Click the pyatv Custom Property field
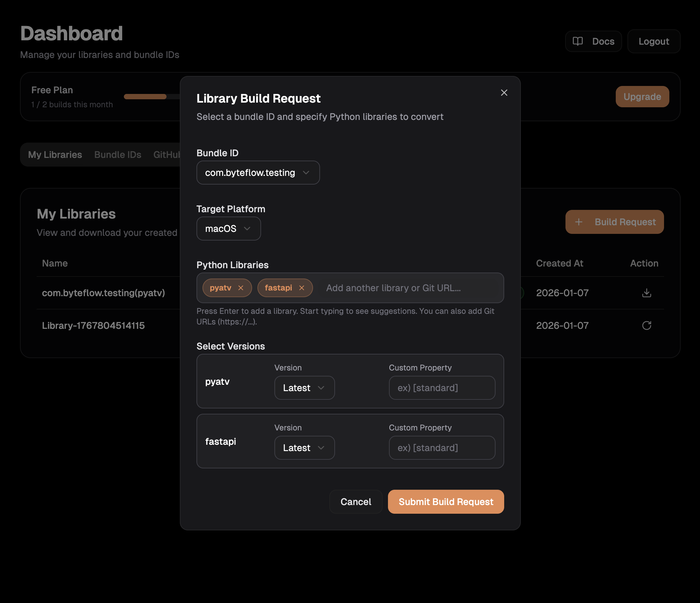Image resolution: width=700 pixels, height=603 pixels. [x=442, y=388]
